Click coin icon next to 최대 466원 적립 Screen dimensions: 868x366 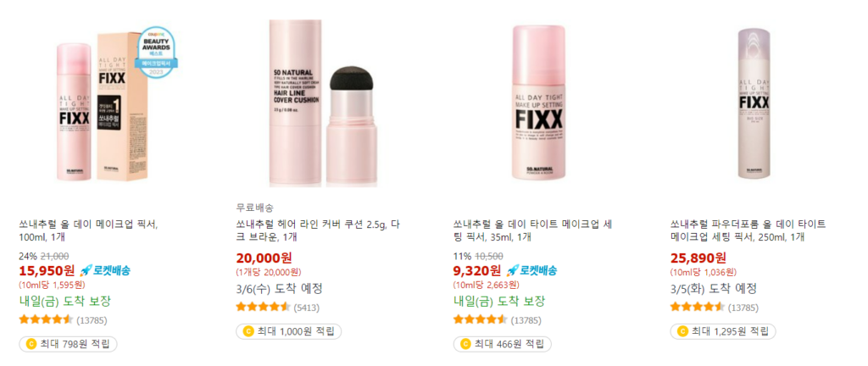pos(465,344)
